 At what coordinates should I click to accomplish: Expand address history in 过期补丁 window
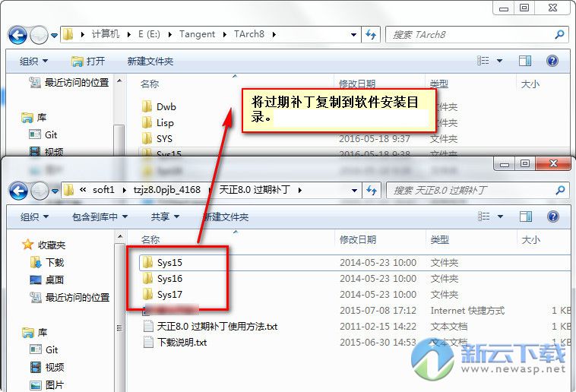pos(354,191)
